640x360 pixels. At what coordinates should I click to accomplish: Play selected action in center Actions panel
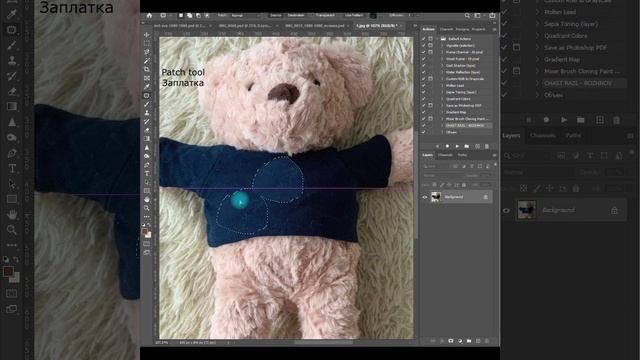(x=457, y=146)
